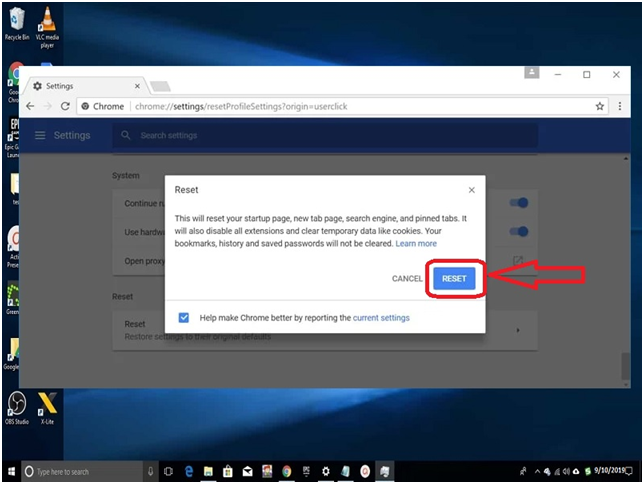
Task: Open the Settings hamburger menu
Action: pos(40,135)
